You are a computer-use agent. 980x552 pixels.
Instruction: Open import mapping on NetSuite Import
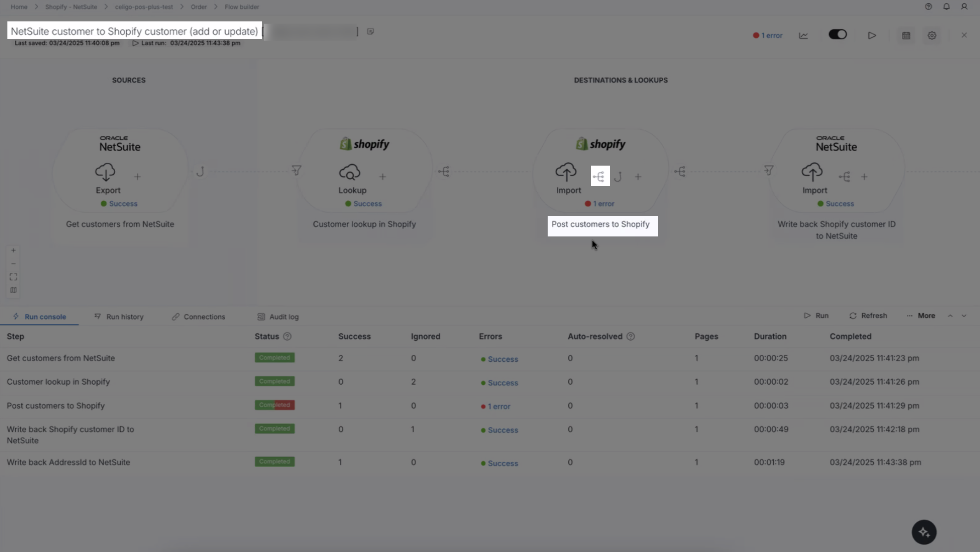[844, 177]
